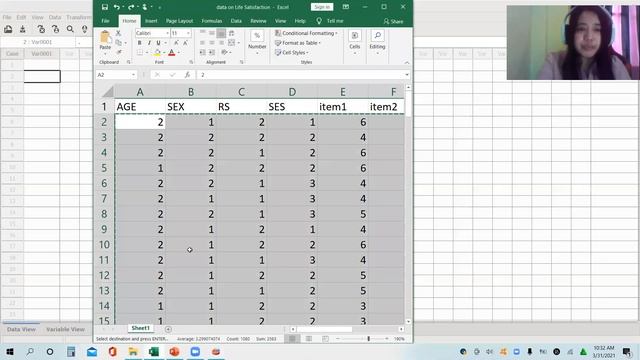The image size is (640, 360).
Task: Undo the last action in Excel
Action: (x=117, y=7)
